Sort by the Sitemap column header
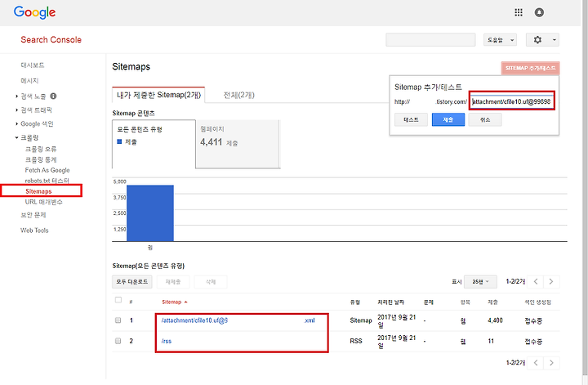The width and height of the screenshot is (588, 385). point(175,302)
